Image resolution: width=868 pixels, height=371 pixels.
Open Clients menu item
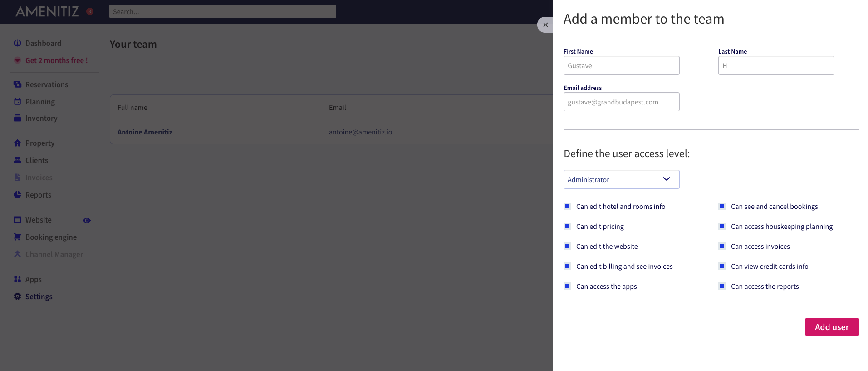(37, 160)
